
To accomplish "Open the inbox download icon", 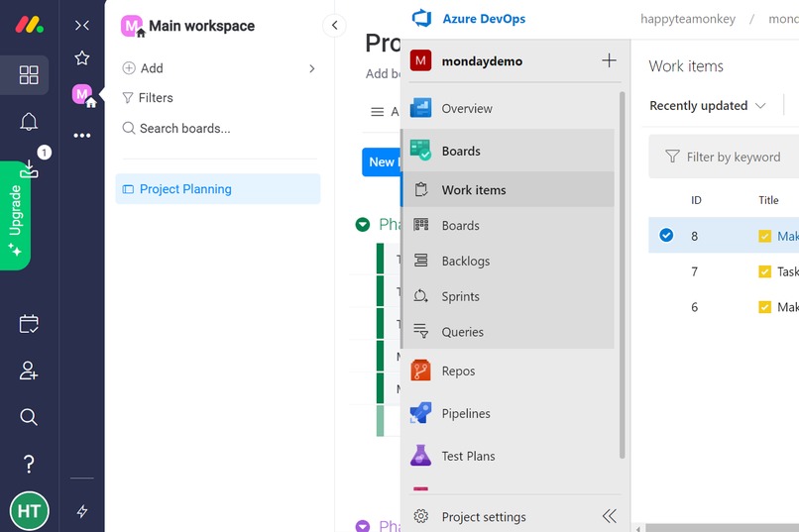I will pos(29,168).
